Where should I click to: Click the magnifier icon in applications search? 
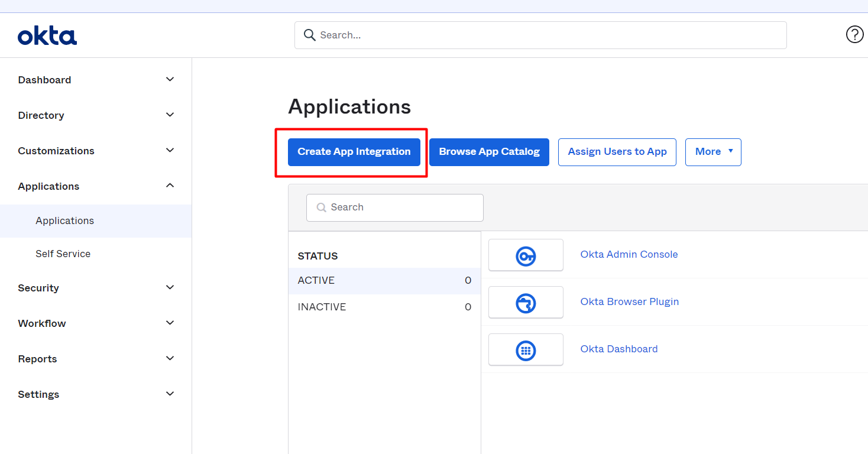(x=322, y=207)
